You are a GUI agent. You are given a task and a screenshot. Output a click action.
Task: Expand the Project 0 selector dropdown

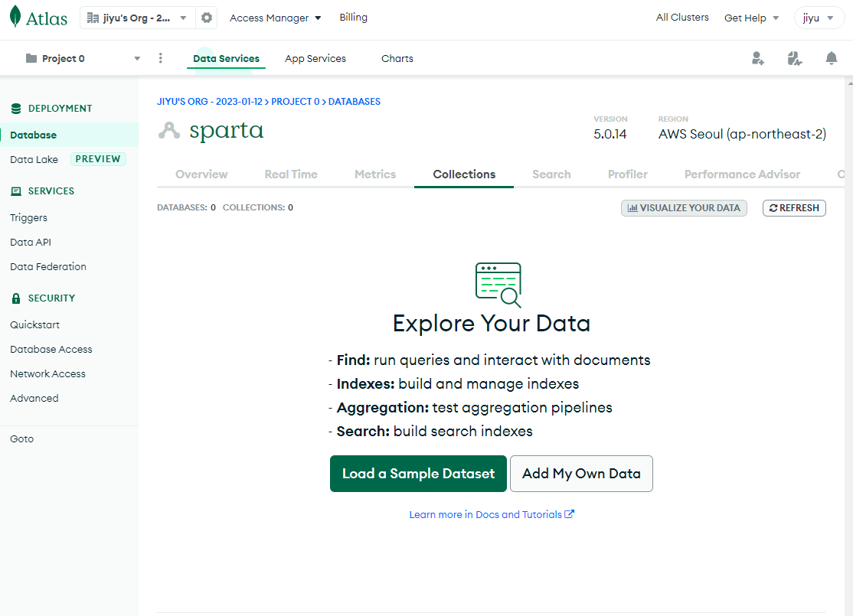point(137,59)
